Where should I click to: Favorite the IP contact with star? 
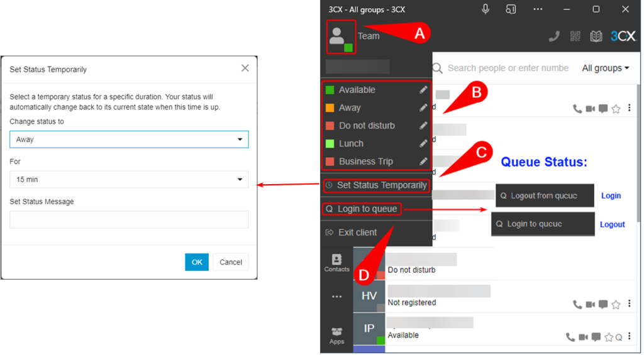point(609,337)
